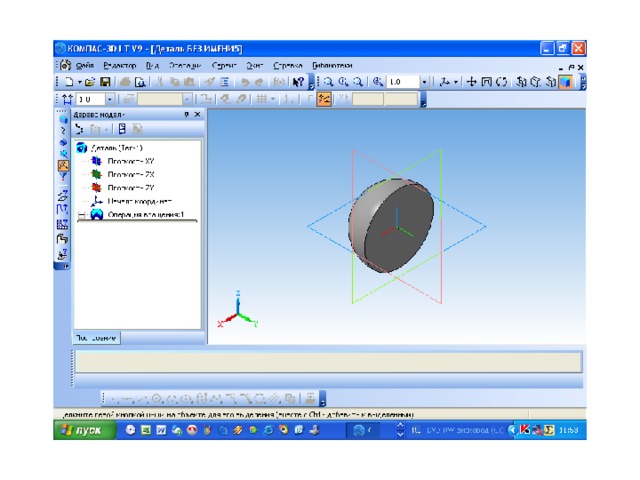640x480 pixels.
Task: Toggle shaded display mode icon
Action: [566, 82]
